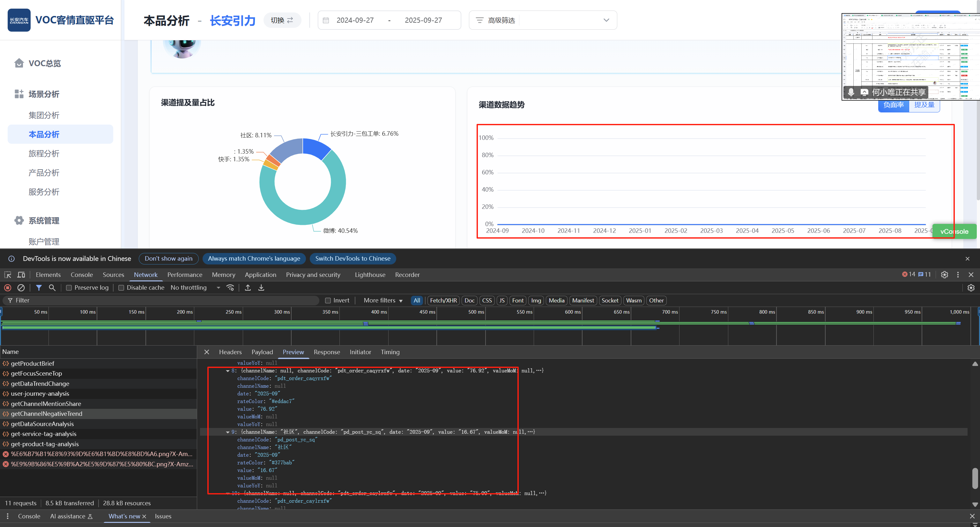Toggle device toolbar icon in DevTools
980x527 pixels.
click(21, 275)
